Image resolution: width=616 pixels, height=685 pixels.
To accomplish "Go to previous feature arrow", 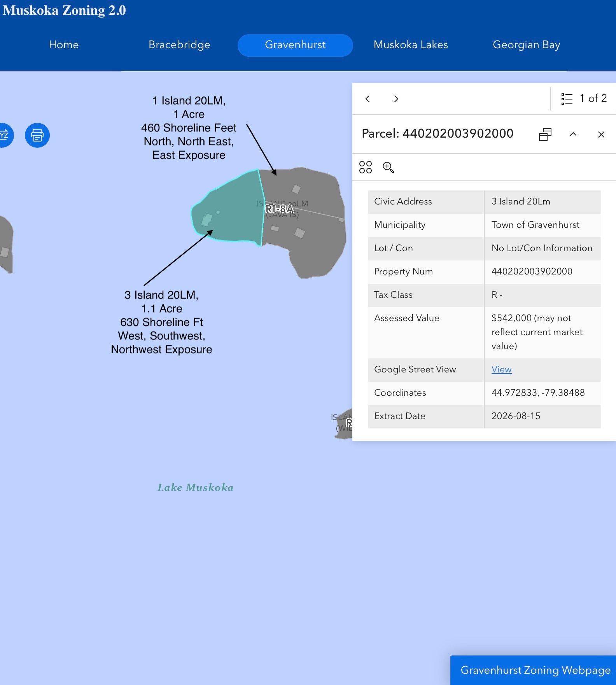I will click(x=367, y=99).
